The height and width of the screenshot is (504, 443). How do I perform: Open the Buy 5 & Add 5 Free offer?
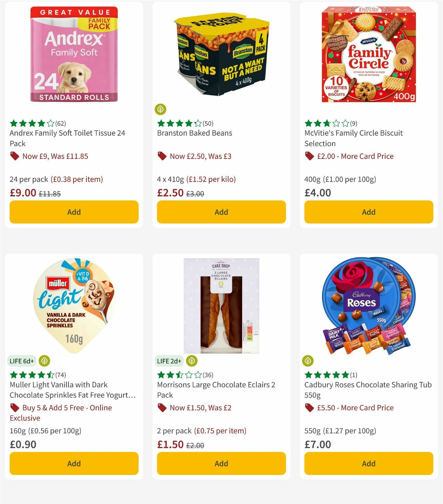pyautogui.click(x=67, y=407)
